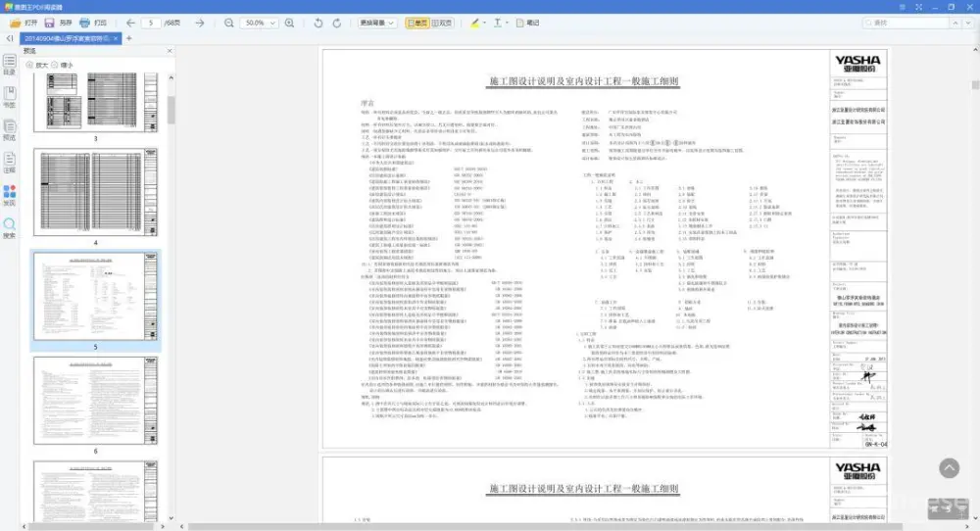Rotate the page counterclockwise
Image resolution: width=980 pixels, height=531 pixels.
(318, 23)
